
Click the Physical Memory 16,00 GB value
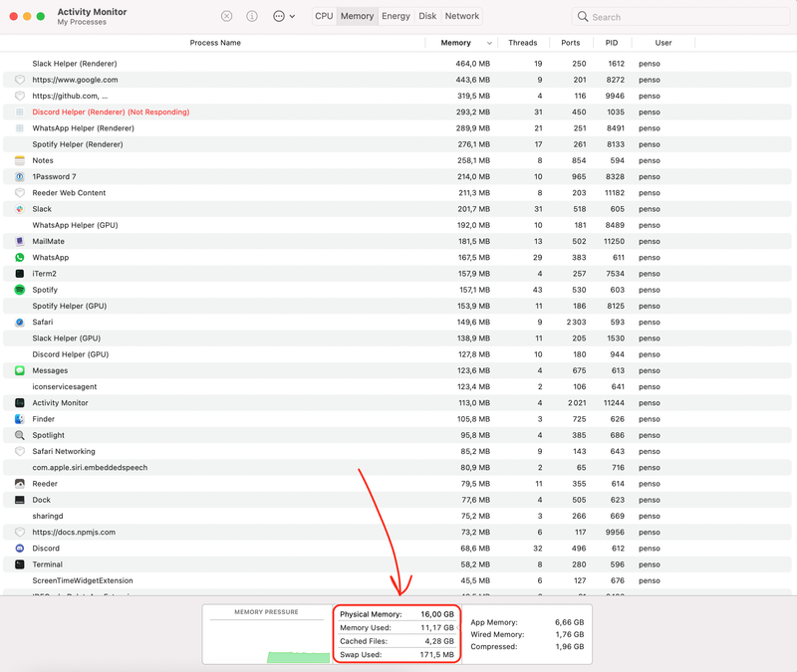[437, 614]
